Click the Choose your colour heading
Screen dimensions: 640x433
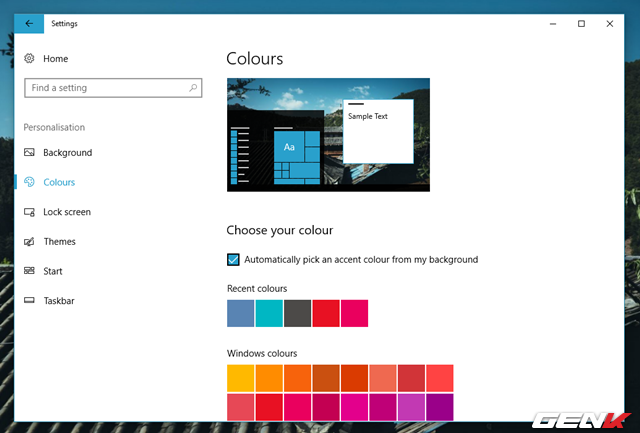point(280,230)
